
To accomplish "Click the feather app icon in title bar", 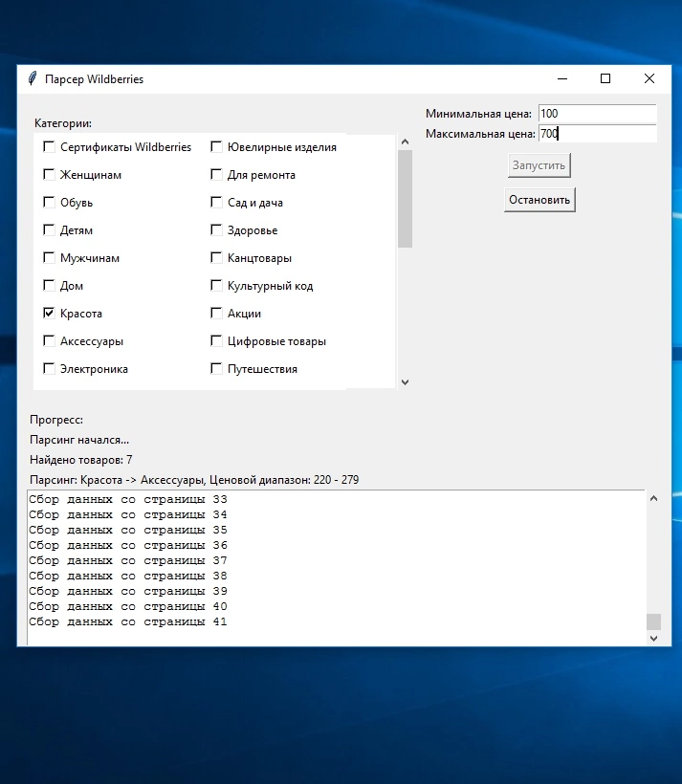I will coord(33,79).
